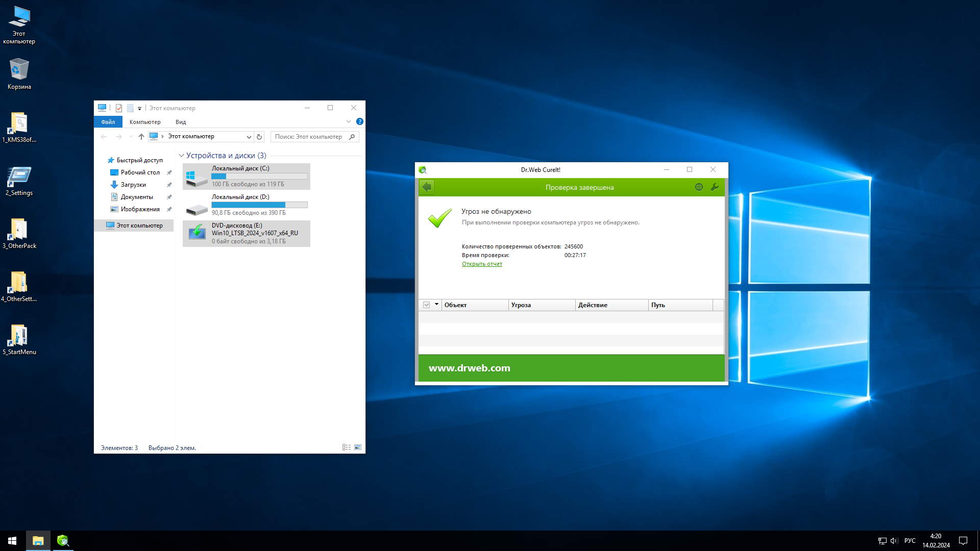Toggle select-all checkbox in threats table
Screen dimensions: 980x551
(x=427, y=305)
